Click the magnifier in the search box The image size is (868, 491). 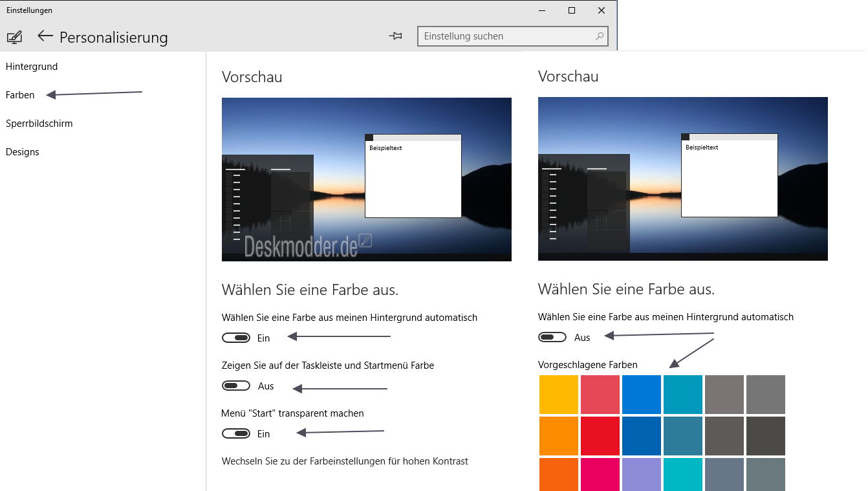click(x=599, y=36)
